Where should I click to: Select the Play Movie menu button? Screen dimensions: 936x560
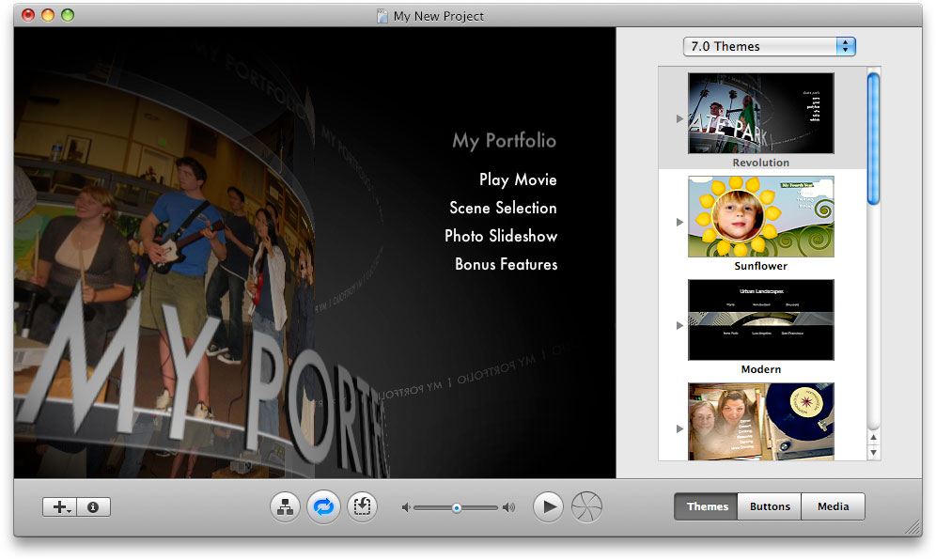(x=518, y=179)
